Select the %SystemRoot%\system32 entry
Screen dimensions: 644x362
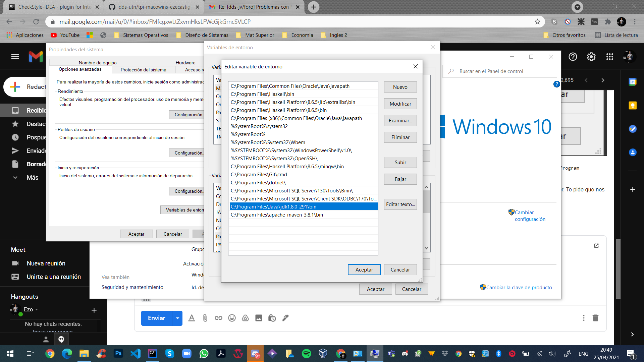[x=304, y=126]
